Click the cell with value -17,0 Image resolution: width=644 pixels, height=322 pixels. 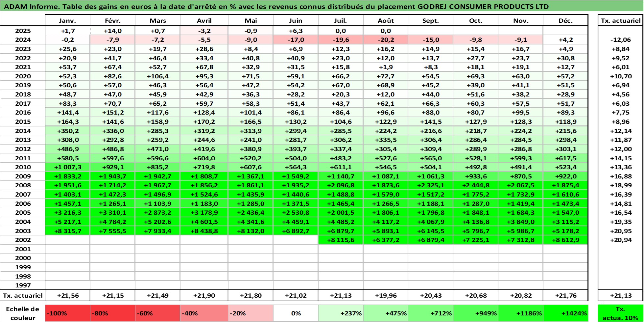click(296, 40)
